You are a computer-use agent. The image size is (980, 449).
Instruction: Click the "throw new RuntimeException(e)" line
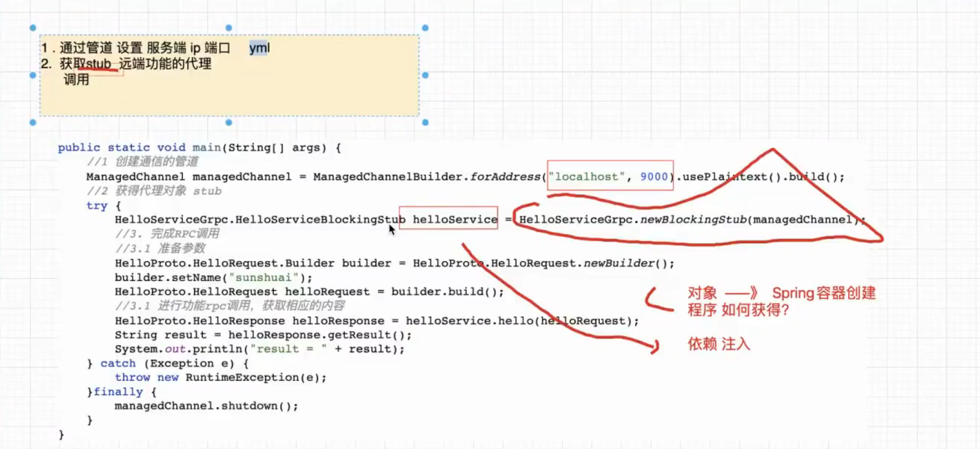221,377
